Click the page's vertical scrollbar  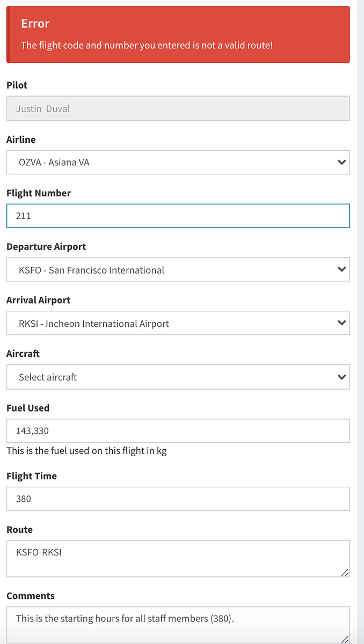[360, 322]
